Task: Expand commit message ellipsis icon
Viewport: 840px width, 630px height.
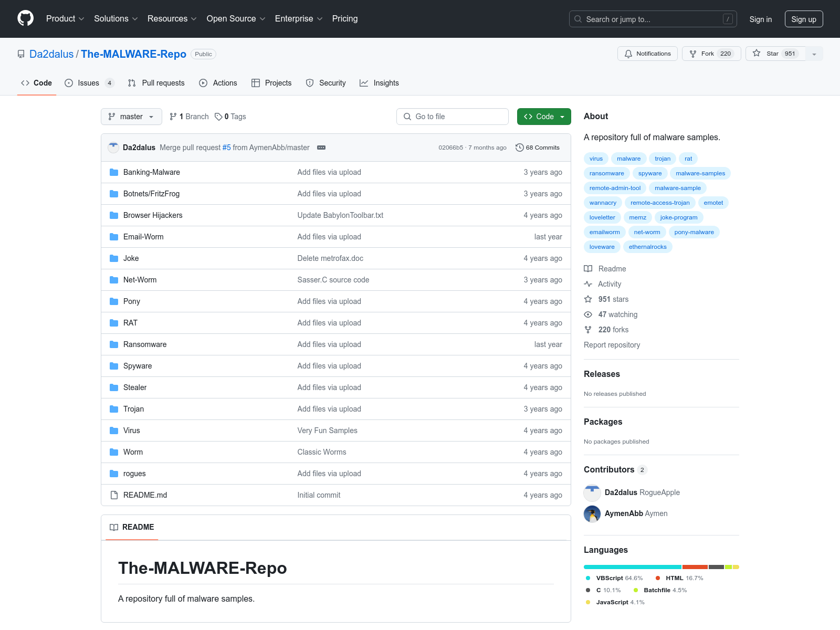Action: pyautogui.click(x=321, y=148)
